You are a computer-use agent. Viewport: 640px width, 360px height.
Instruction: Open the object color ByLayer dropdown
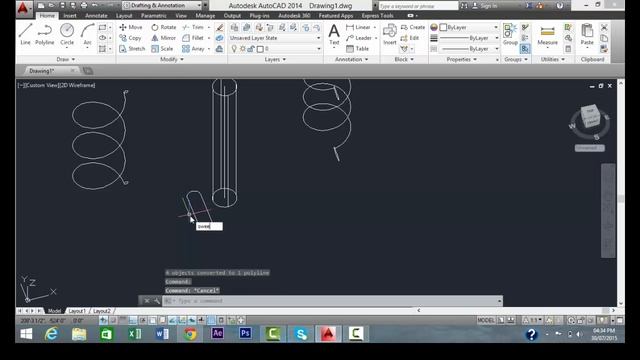(x=469, y=27)
